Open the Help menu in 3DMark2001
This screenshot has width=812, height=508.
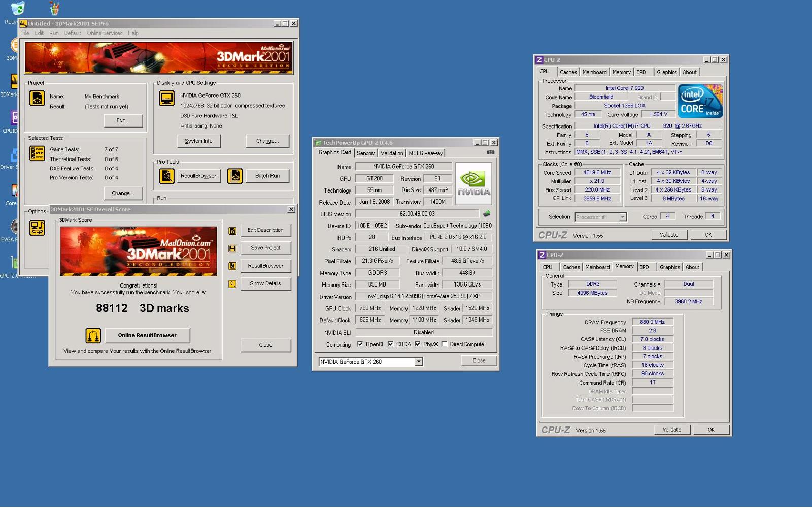pyautogui.click(x=133, y=33)
